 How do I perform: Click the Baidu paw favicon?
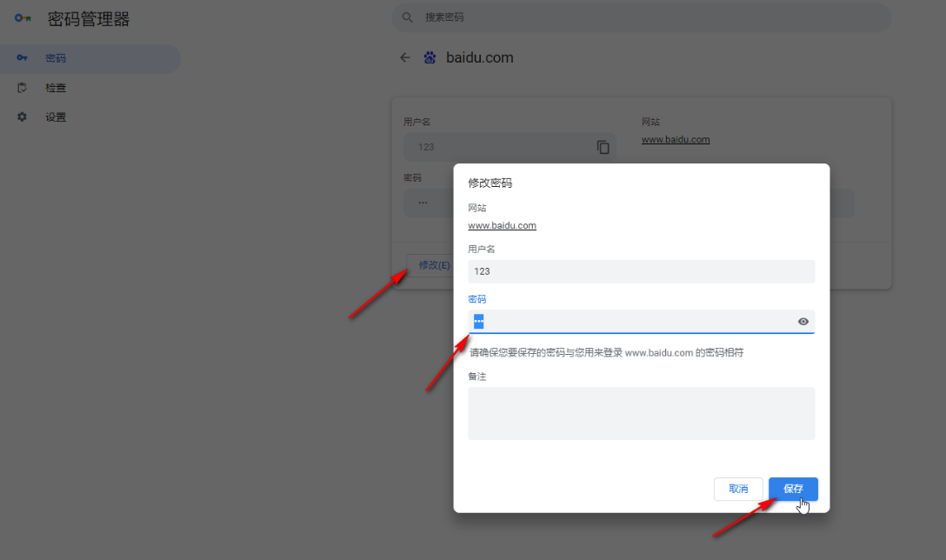click(x=430, y=57)
